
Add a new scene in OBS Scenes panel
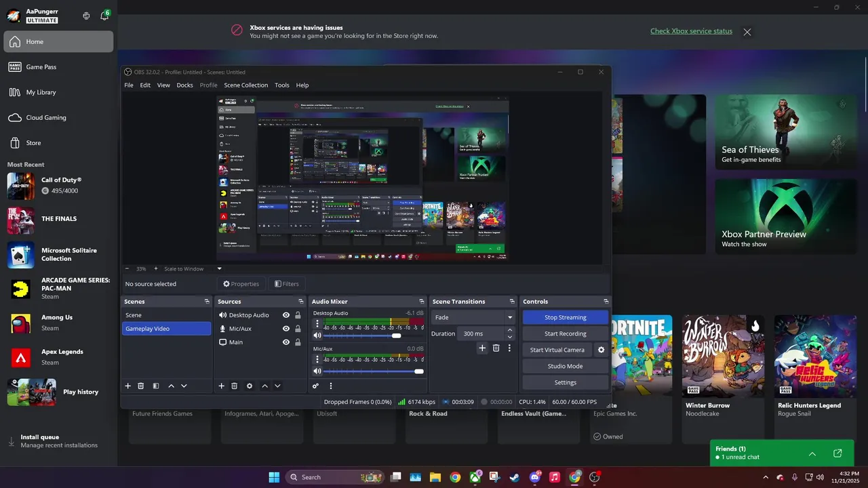[127, 386]
